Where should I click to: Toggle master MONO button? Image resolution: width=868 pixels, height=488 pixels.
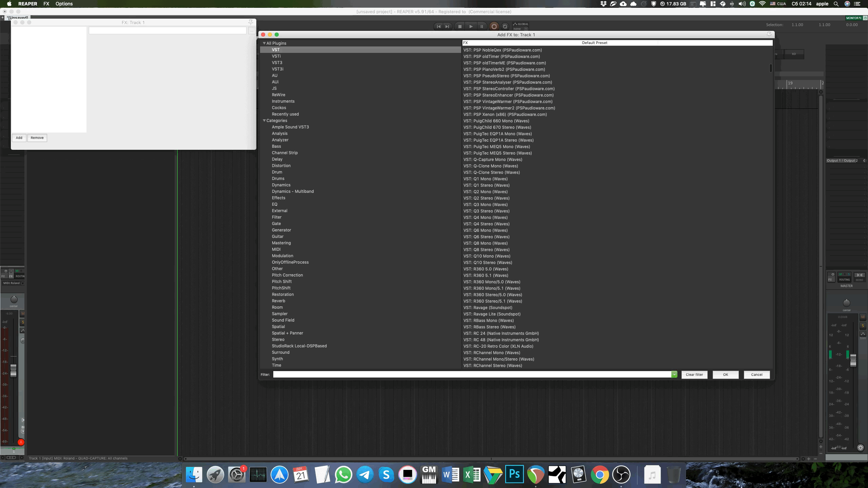(x=859, y=277)
